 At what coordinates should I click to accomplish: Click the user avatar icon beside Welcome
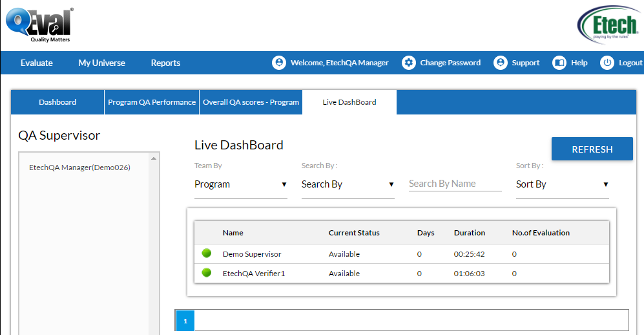279,63
